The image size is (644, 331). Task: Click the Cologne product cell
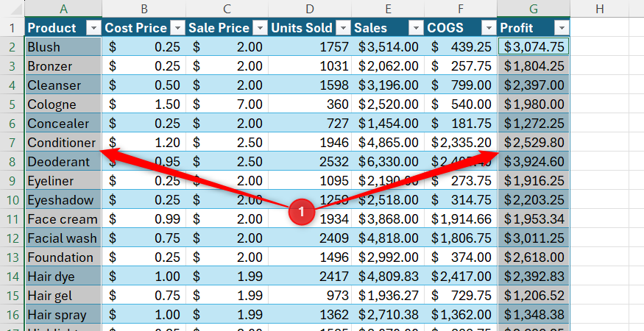pyautogui.click(x=63, y=104)
